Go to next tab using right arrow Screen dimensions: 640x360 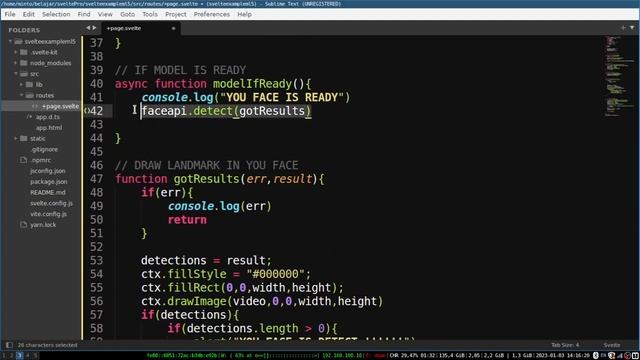point(94,28)
